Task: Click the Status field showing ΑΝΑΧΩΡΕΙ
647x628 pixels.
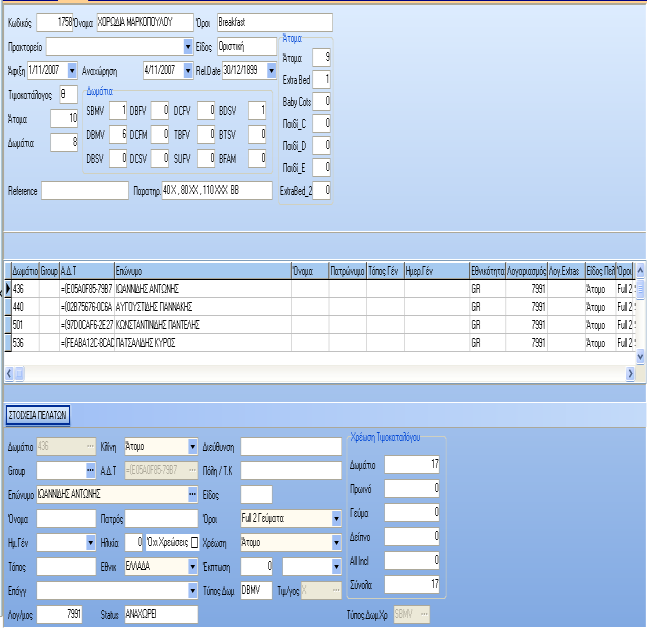Action: pyautogui.click(x=161, y=614)
